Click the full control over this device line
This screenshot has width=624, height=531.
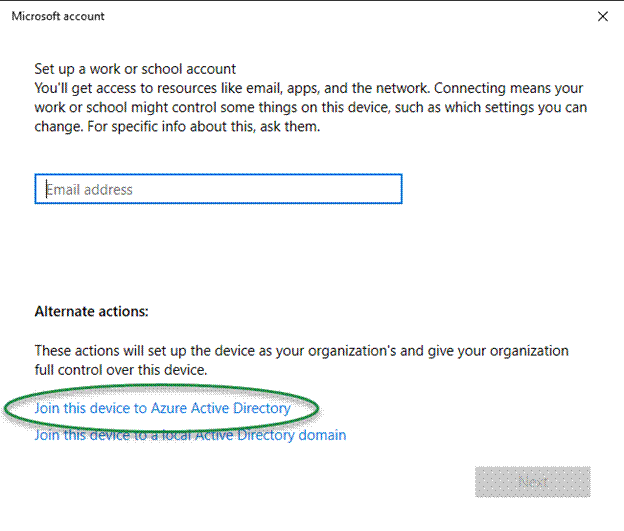120,370
